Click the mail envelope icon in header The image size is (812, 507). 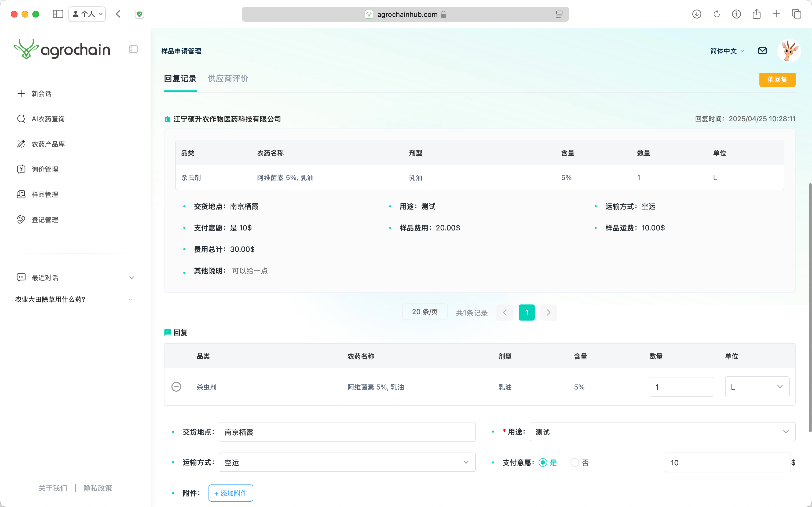(762, 51)
